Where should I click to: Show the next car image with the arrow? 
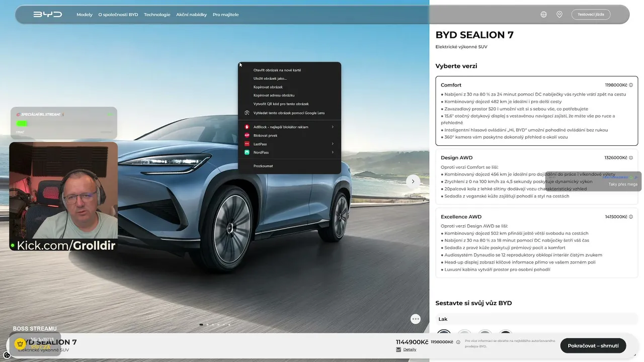[x=413, y=182]
